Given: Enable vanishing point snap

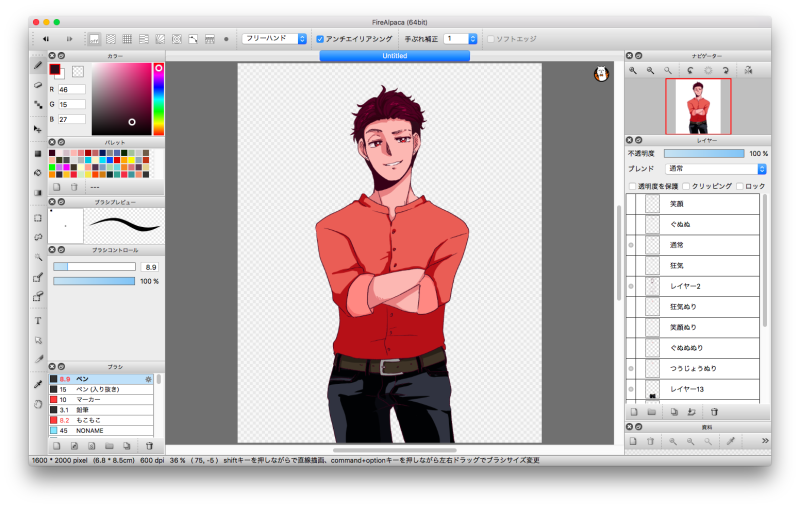Looking at the screenshot, I should tap(144, 39).
